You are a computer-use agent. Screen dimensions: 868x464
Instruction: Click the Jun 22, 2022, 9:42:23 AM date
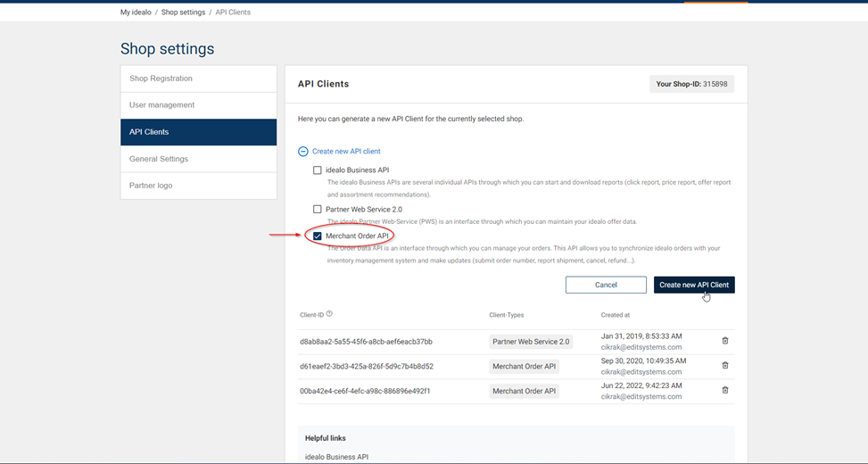[641, 385]
